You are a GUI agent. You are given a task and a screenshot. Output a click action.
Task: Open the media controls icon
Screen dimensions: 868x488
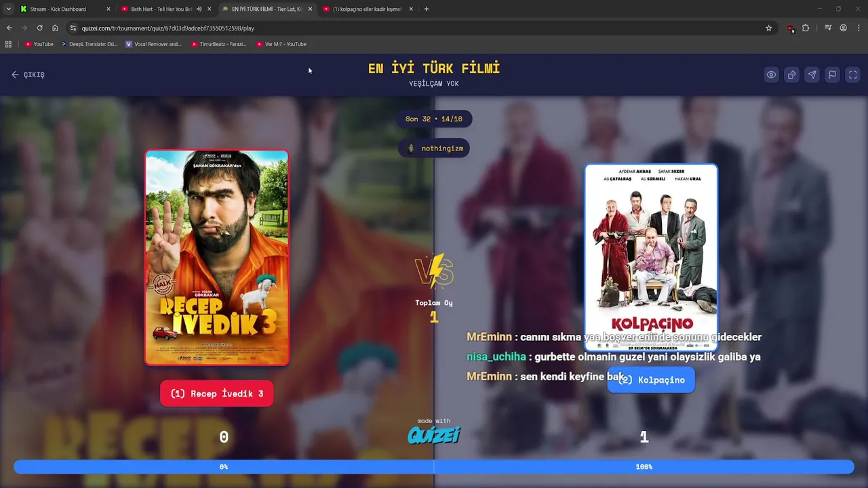[828, 28]
